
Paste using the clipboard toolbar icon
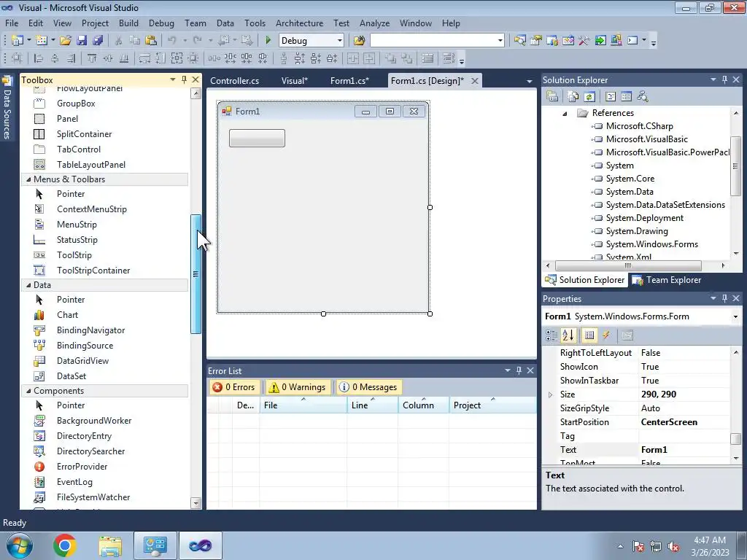(151, 41)
